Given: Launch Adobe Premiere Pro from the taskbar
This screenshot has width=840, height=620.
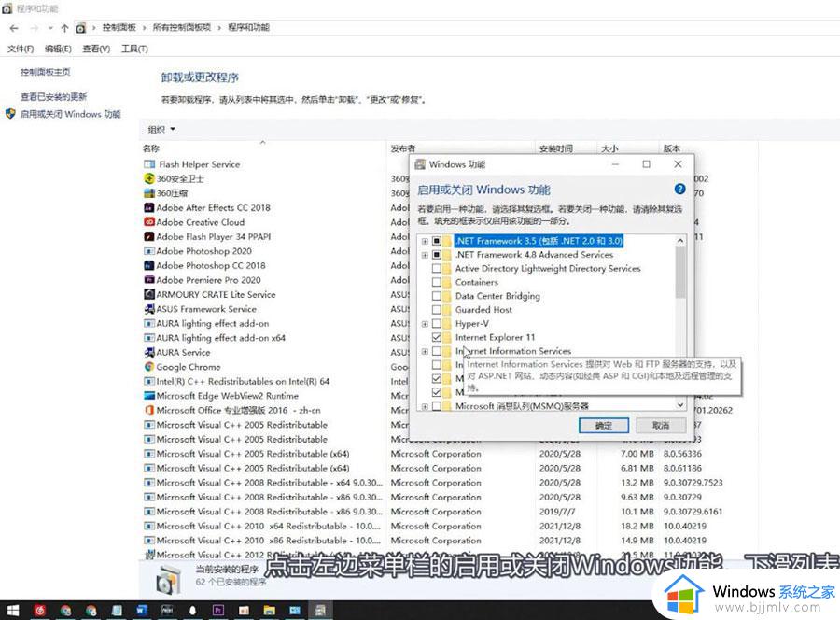Looking at the screenshot, I should (217, 611).
